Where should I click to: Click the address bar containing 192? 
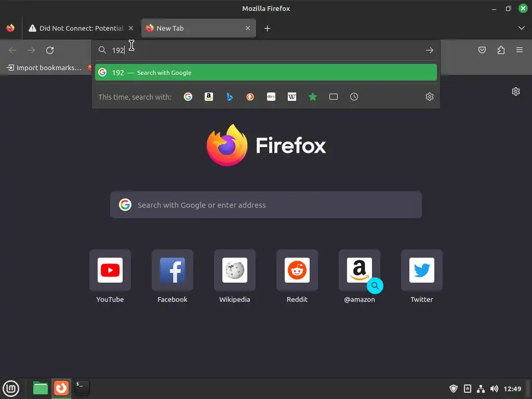point(266,50)
